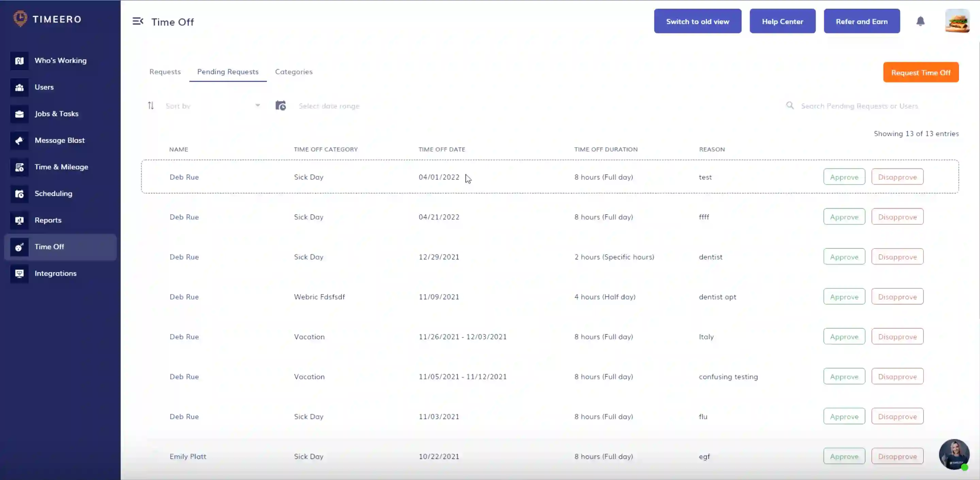The image size is (980, 480).
Task: Click the Message Blast megaphone icon
Action: (x=19, y=141)
